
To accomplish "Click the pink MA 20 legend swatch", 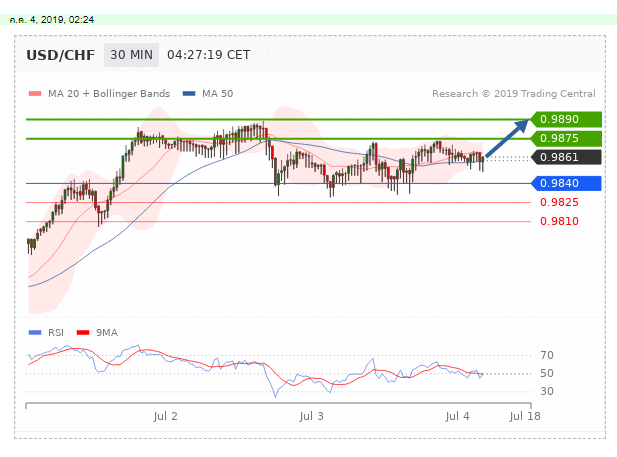I will click(x=35, y=94).
